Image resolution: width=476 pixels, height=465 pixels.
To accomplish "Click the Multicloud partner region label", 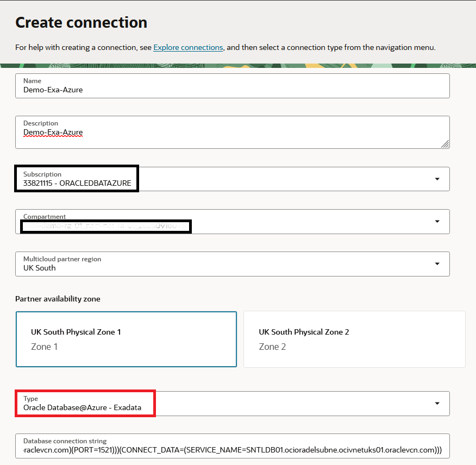I will point(62,259).
